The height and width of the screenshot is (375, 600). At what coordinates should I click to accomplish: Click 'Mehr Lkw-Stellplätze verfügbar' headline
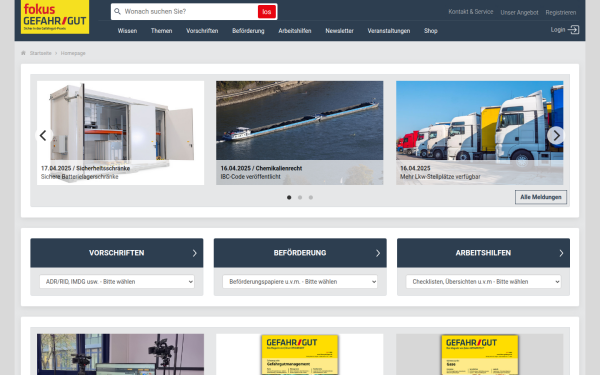coord(440,177)
